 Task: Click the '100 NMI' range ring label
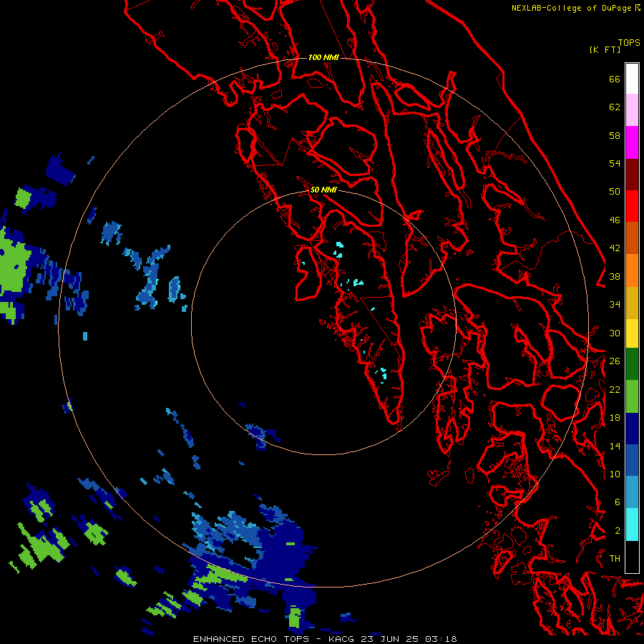(x=323, y=57)
